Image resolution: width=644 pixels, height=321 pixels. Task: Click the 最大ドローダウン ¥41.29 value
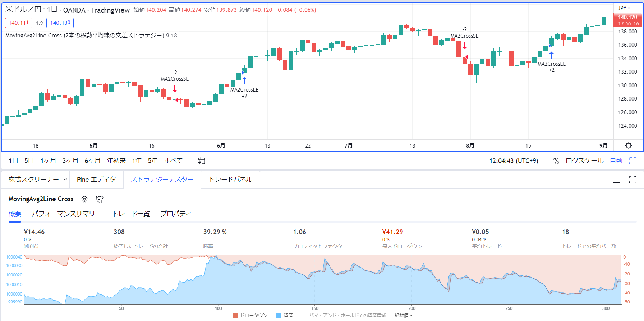(x=392, y=232)
